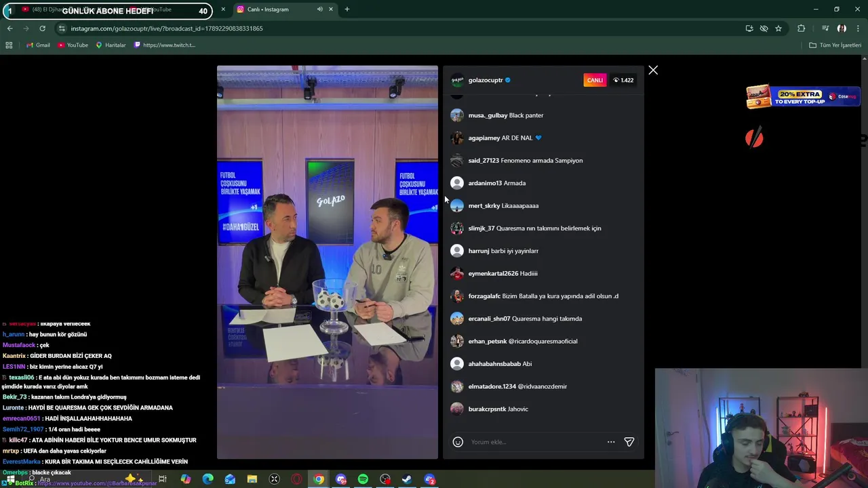The image size is (868, 488).
Task: Open the three-dot options beside comment box
Action: pyautogui.click(x=611, y=442)
